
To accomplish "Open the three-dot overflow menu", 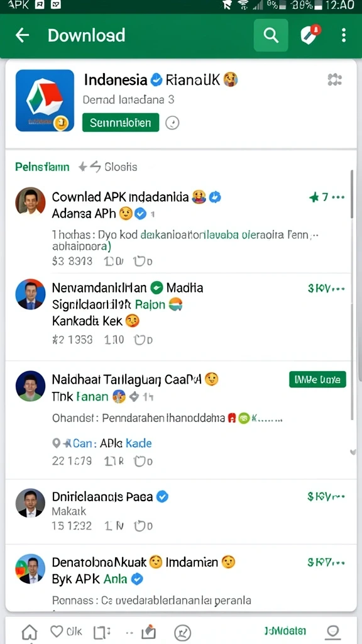I will pos(344,35).
